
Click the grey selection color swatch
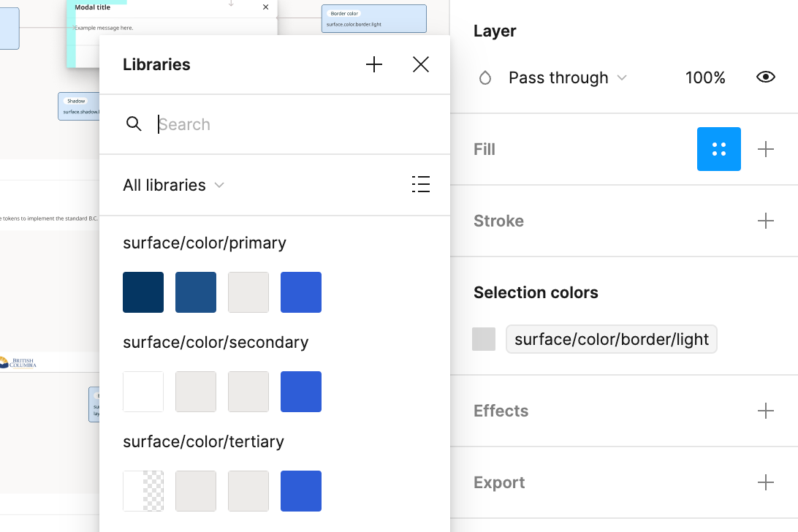pos(484,339)
